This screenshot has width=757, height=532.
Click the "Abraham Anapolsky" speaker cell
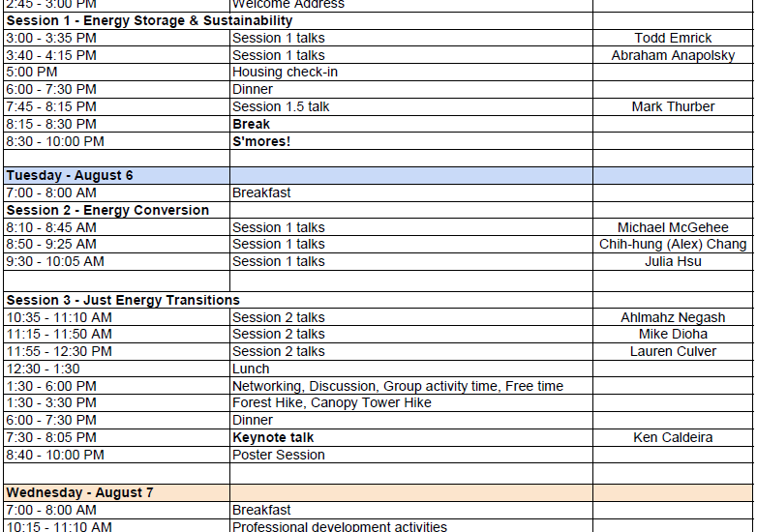pyautogui.click(x=673, y=55)
